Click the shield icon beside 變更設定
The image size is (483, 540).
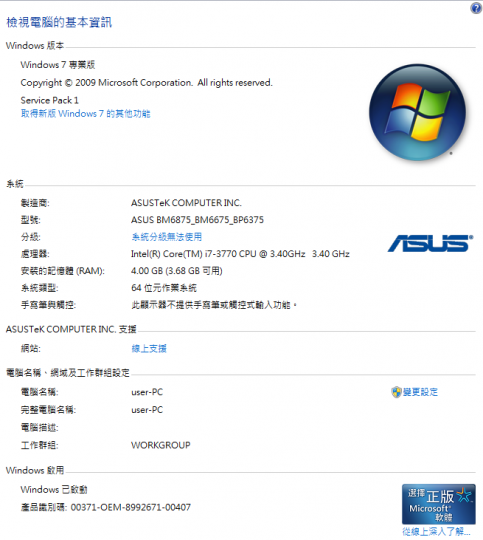396,392
